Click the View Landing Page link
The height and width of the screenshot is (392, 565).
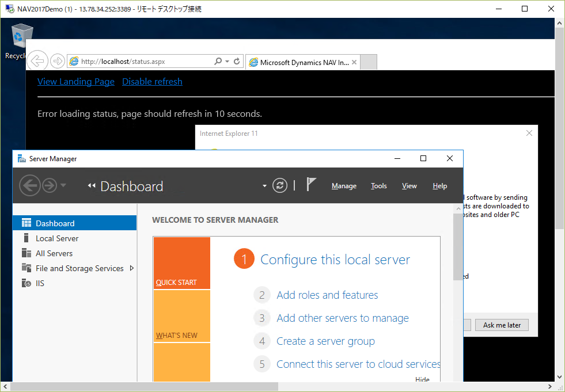coord(76,81)
